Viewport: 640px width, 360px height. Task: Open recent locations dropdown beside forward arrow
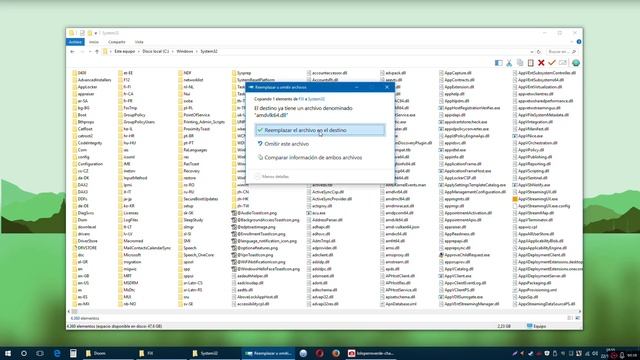[x=90, y=52]
